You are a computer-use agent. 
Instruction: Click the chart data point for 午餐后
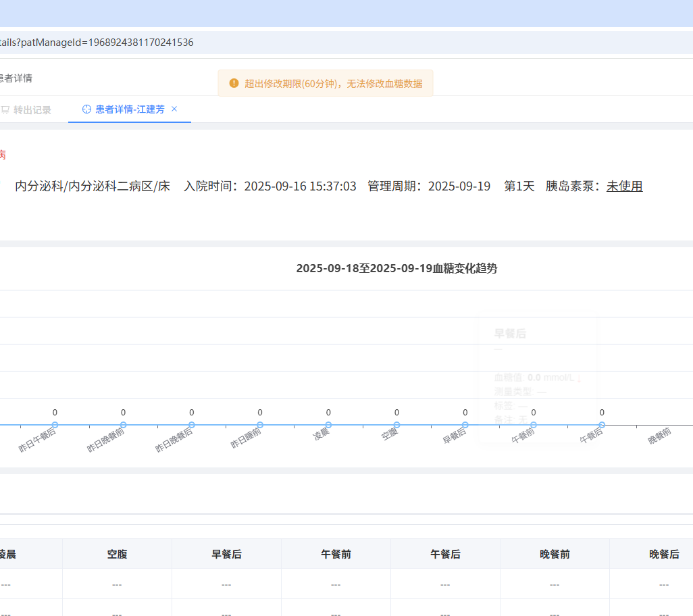tap(602, 425)
